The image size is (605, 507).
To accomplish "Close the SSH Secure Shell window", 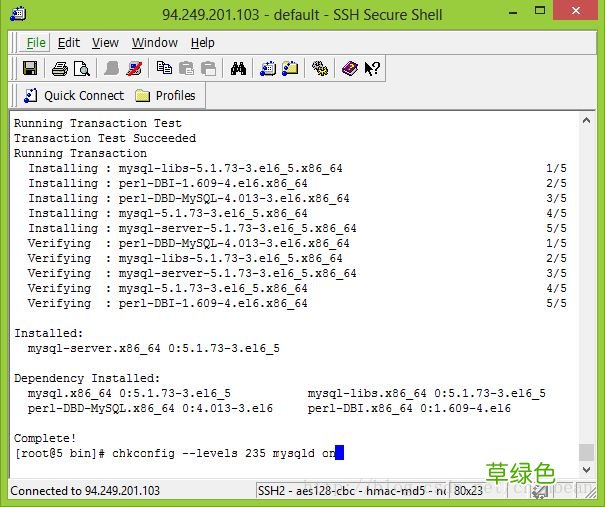I will pyautogui.click(x=576, y=10).
